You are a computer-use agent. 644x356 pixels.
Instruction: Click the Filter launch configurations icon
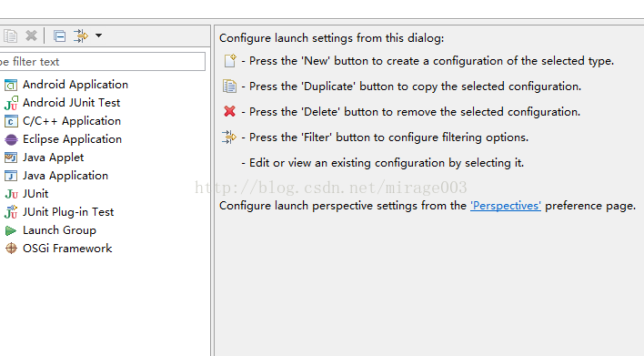coord(81,36)
